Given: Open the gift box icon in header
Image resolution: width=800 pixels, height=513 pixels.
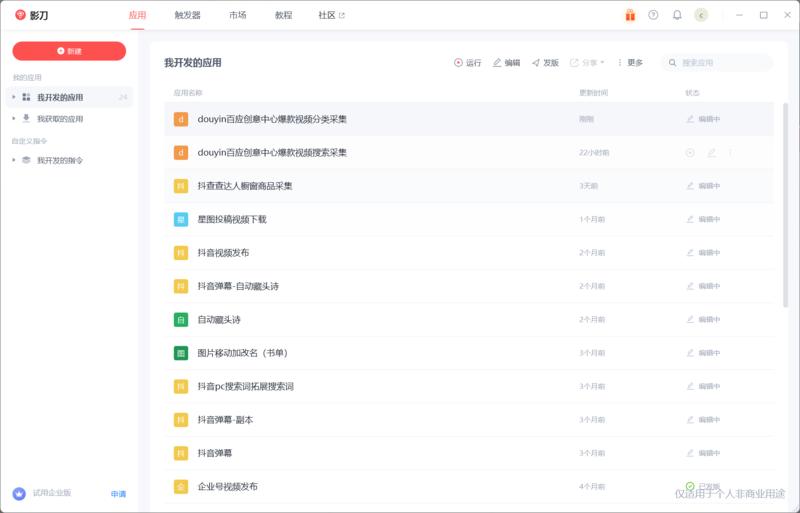Looking at the screenshot, I should click(x=630, y=15).
